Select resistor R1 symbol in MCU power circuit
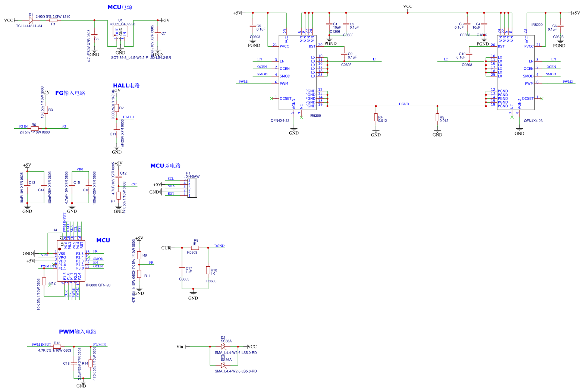584x392 pixels. [53, 20]
